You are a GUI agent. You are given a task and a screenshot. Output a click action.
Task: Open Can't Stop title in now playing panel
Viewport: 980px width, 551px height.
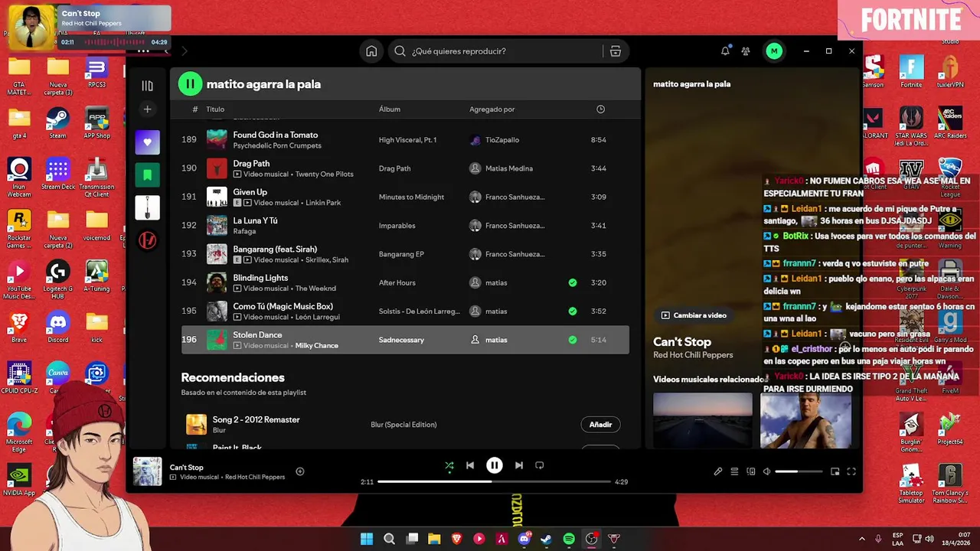point(682,342)
